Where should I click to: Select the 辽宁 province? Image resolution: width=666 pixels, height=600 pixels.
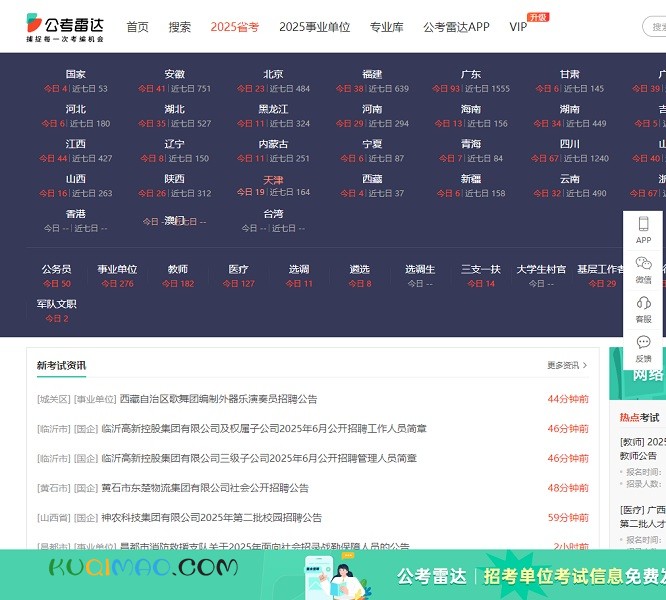(x=175, y=144)
